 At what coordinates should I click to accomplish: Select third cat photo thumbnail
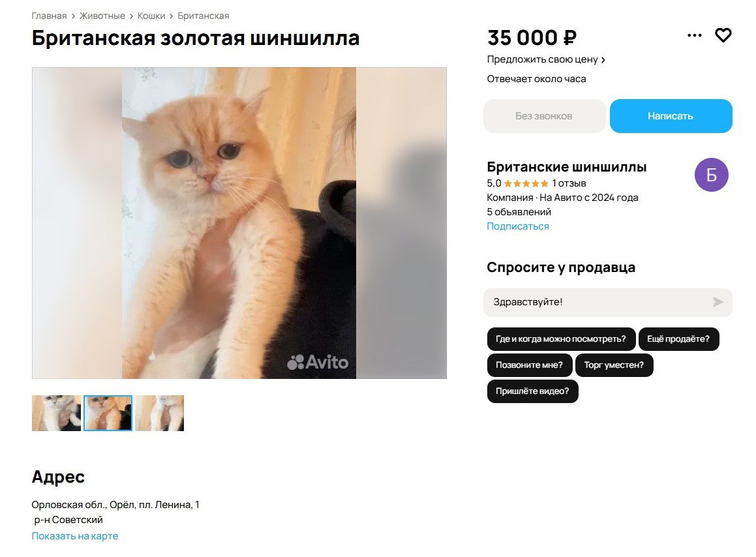(x=160, y=414)
